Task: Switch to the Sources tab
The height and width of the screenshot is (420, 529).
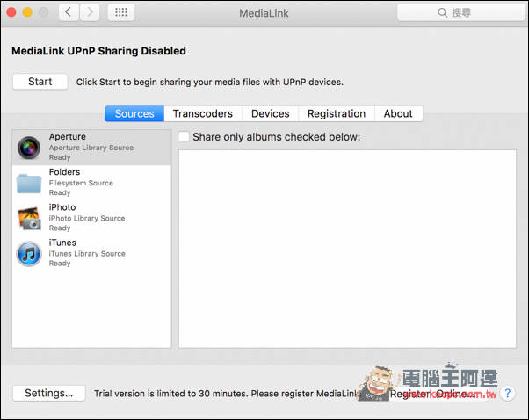Action: tap(134, 113)
